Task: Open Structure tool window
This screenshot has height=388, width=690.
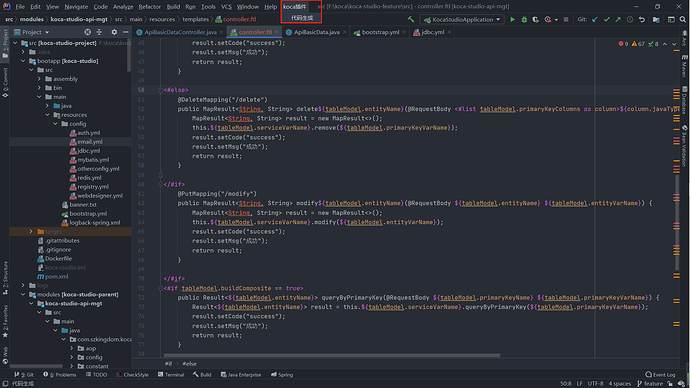Action: (x=5, y=278)
